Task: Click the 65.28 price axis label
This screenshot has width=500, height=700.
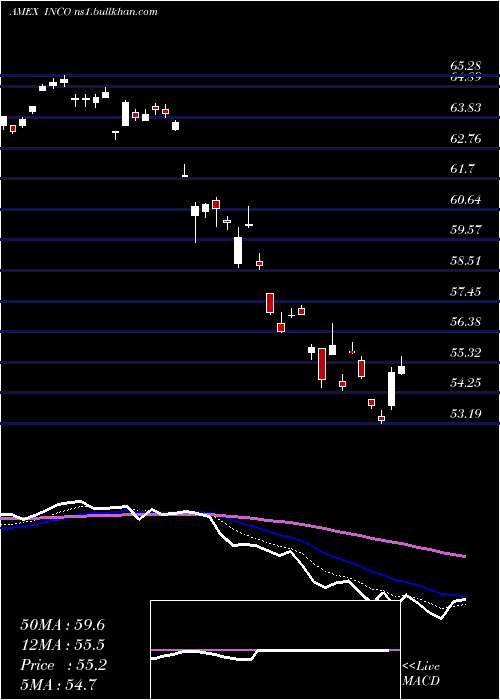Action: click(466, 67)
